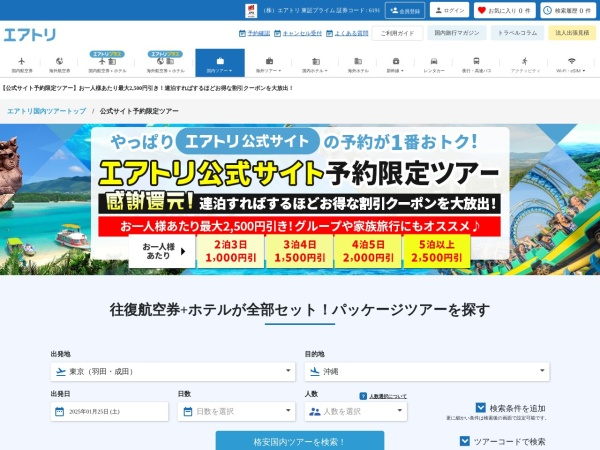Click the 予約限定ツアー campaign banner
Viewport: 600px width, 450px height.
[300, 199]
